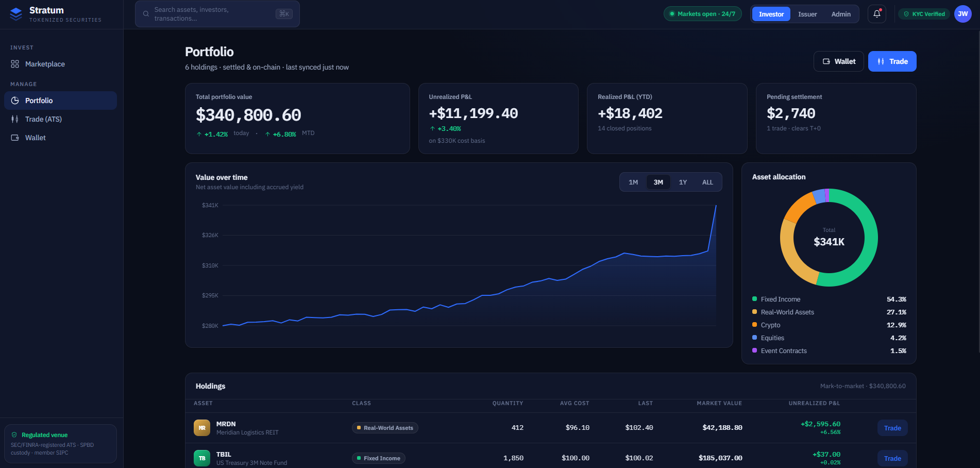Switch to Admin role
Viewport: 980px width, 468px height.
pyautogui.click(x=841, y=14)
